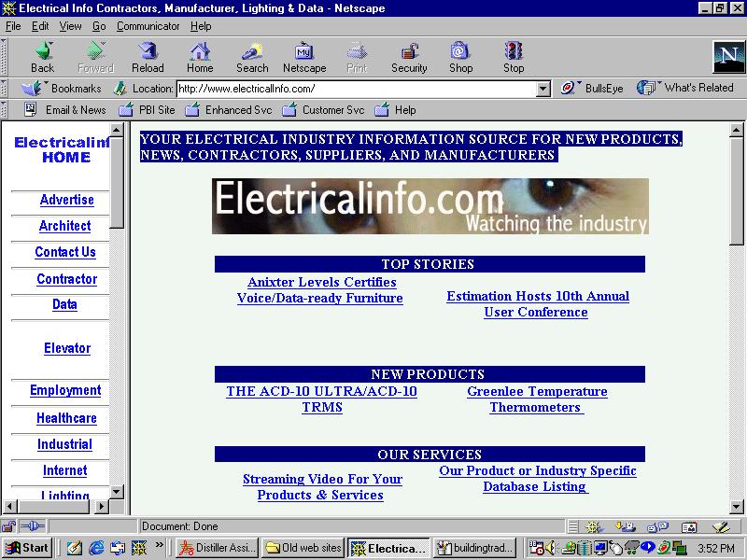The image size is (747, 560).
Task: Collapse the component bar using its handle
Action: click(x=573, y=526)
